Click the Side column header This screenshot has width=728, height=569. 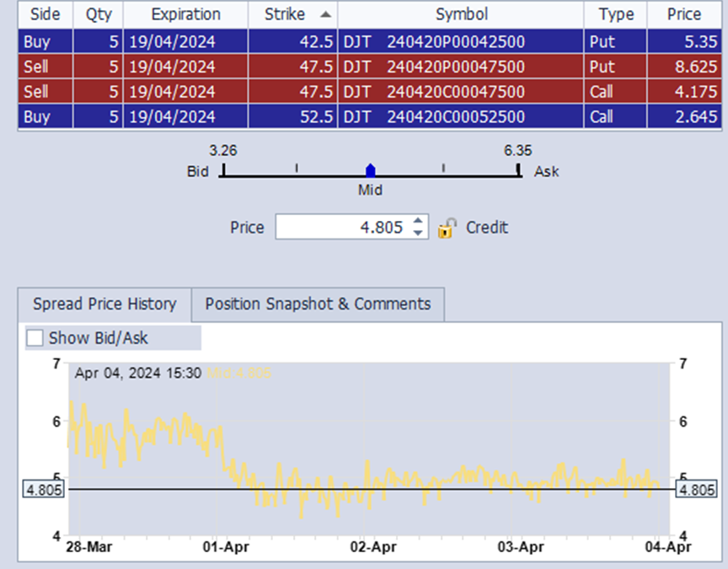point(45,14)
